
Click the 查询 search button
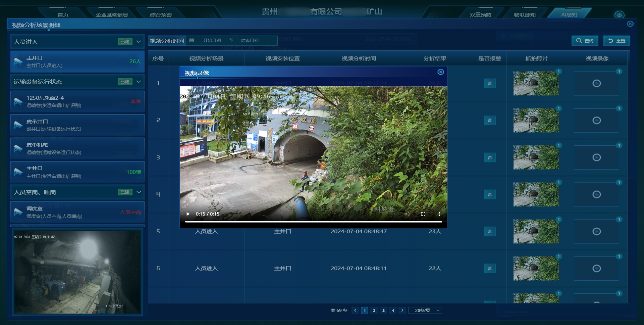(585, 41)
